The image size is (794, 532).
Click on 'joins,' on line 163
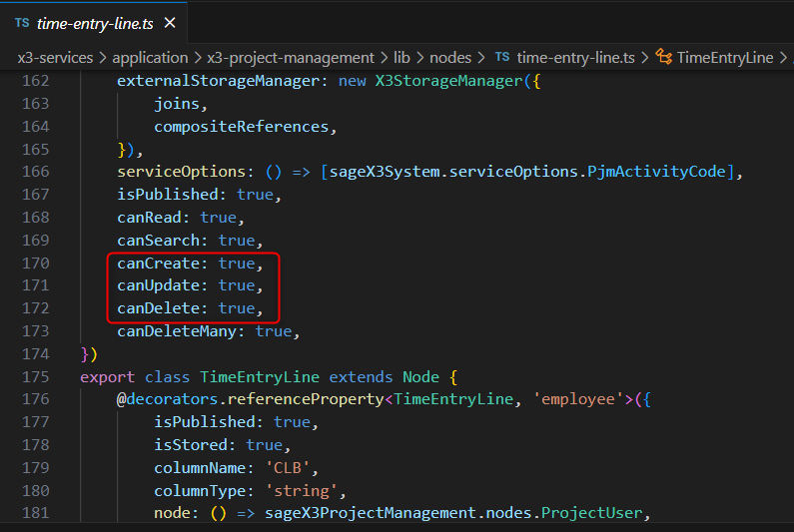(181, 104)
